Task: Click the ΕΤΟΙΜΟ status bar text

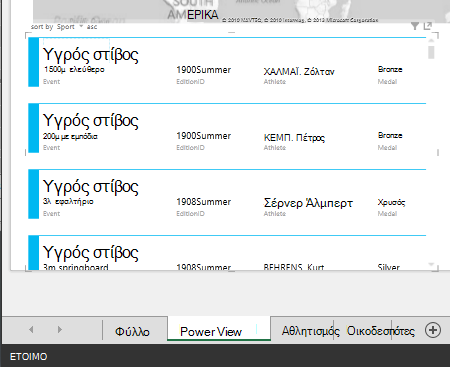Action: click(28, 357)
